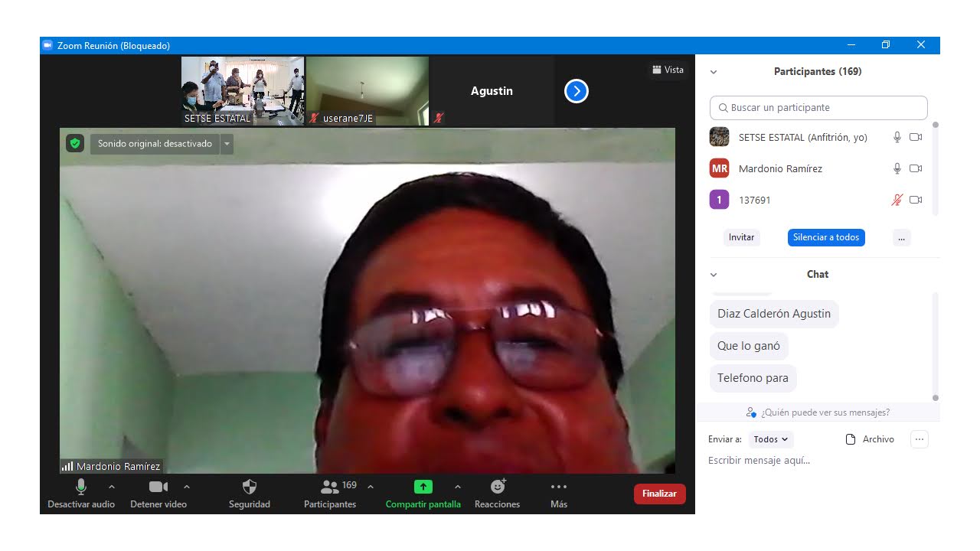Click the green encryption shield icon
The image size is (980, 551).
point(74,143)
